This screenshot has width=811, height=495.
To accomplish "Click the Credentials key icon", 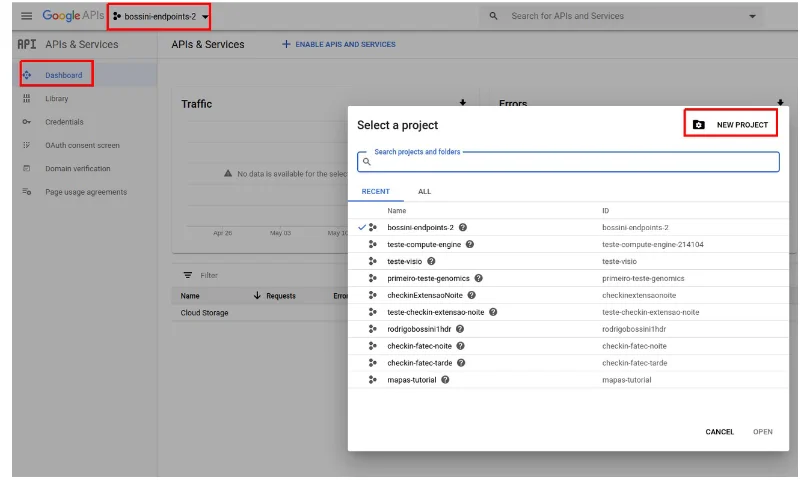I will coord(27,122).
